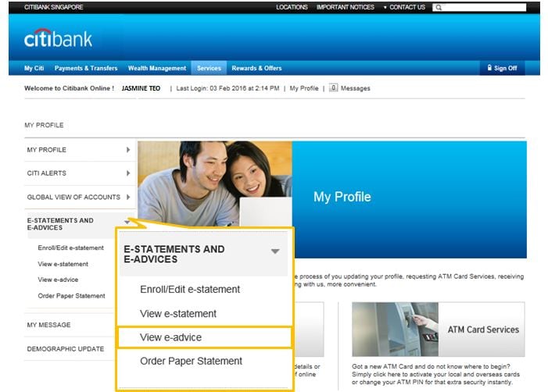This screenshot has height=392, width=548.
Task: Expand the Contact Us dropdown
Action: point(404,8)
